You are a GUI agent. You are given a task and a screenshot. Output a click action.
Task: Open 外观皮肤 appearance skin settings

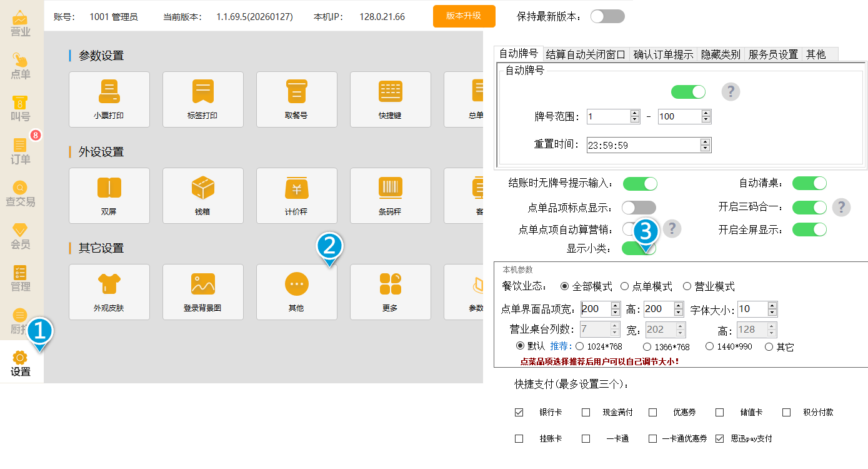109,292
